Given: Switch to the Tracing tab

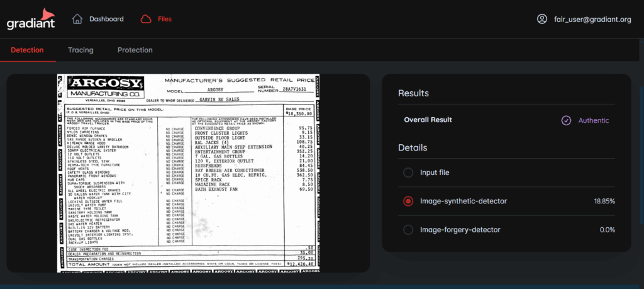Looking at the screenshot, I should pos(80,50).
